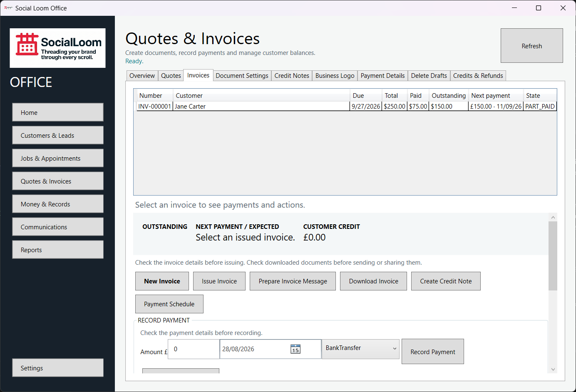Maximize the Social Loom Office window
Screen dimensions: 576x392
tap(539, 8)
